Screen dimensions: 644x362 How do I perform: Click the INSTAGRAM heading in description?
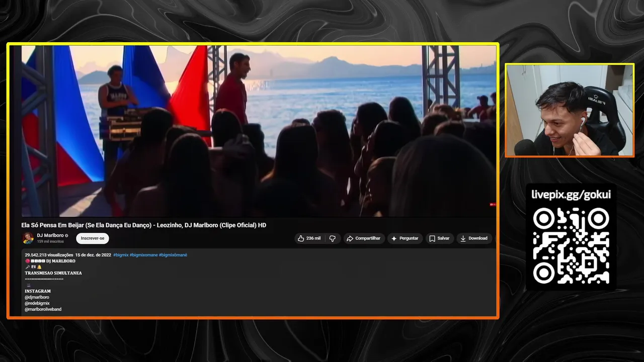pos(38,291)
